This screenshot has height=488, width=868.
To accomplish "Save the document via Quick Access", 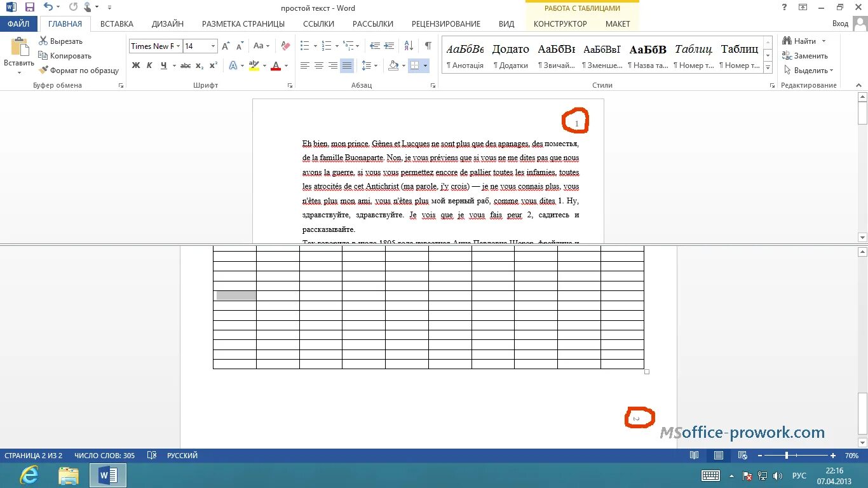I will (29, 8).
